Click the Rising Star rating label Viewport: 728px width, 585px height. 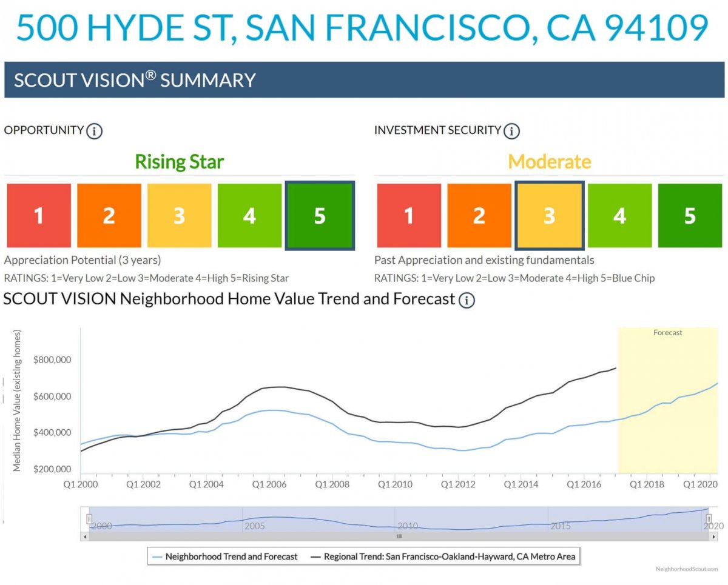click(x=179, y=162)
